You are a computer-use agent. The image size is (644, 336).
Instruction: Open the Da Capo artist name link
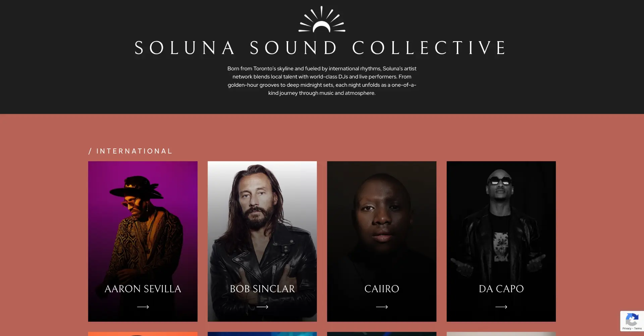[501, 289]
